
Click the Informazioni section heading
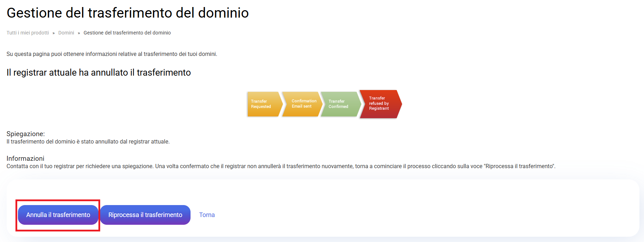(25, 159)
